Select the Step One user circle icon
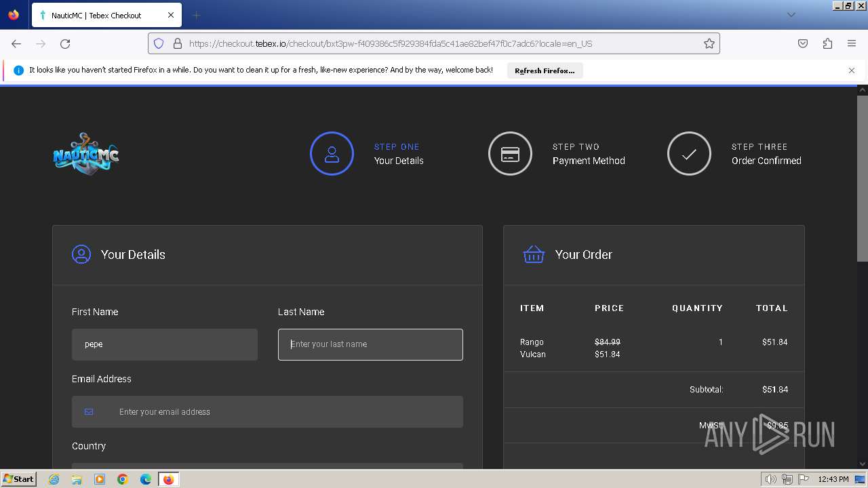 (332, 154)
